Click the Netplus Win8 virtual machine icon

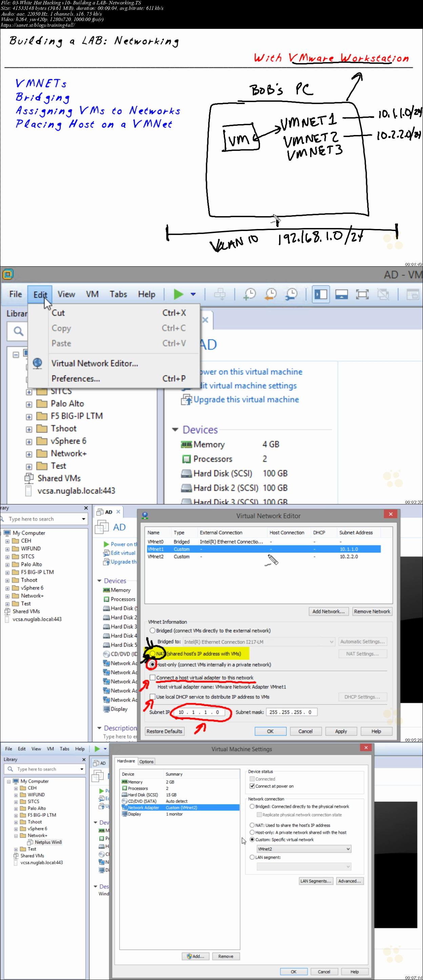click(x=31, y=842)
